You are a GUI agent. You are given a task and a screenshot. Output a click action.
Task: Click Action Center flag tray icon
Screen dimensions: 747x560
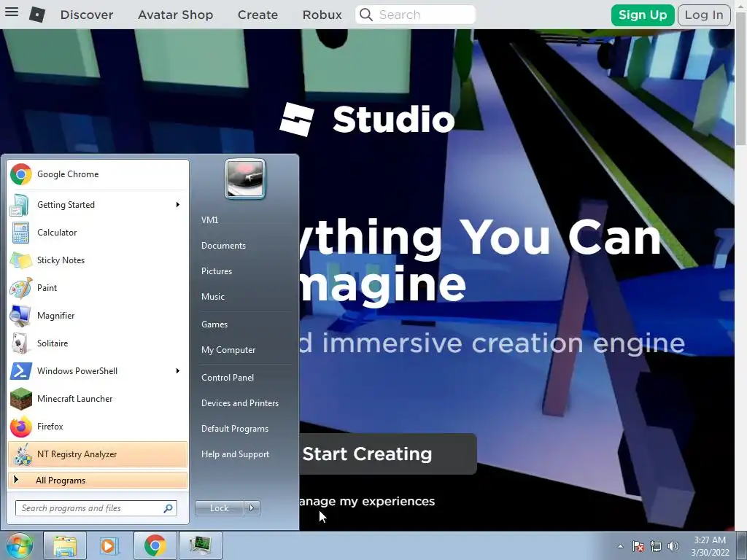638,546
